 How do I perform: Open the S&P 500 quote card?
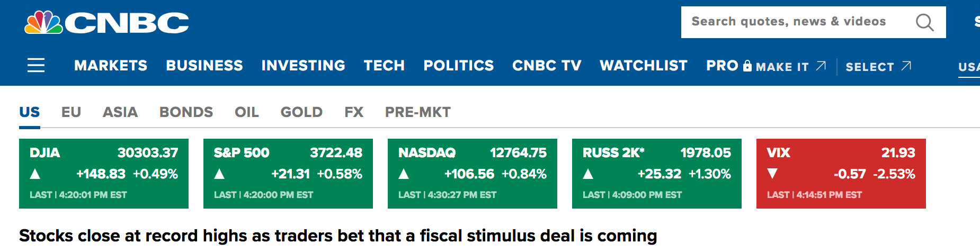tap(288, 174)
